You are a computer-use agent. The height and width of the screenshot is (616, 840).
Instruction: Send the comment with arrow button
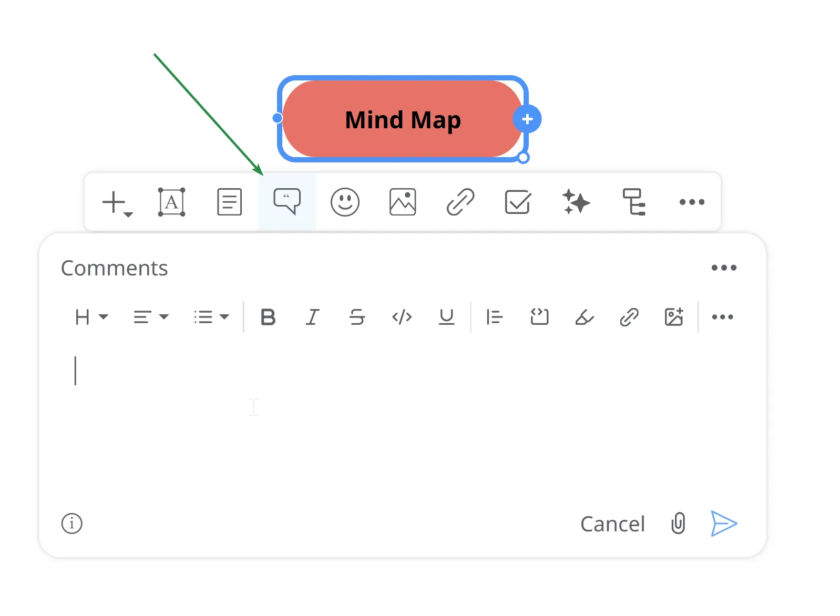point(724,523)
